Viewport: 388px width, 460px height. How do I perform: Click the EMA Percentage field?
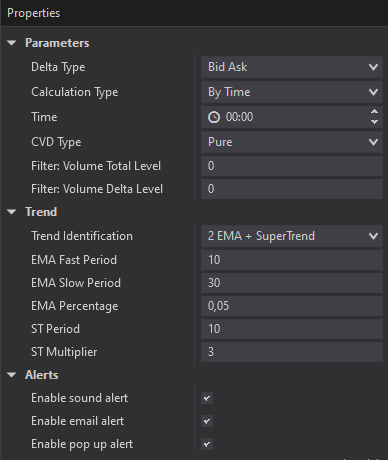[x=292, y=306]
